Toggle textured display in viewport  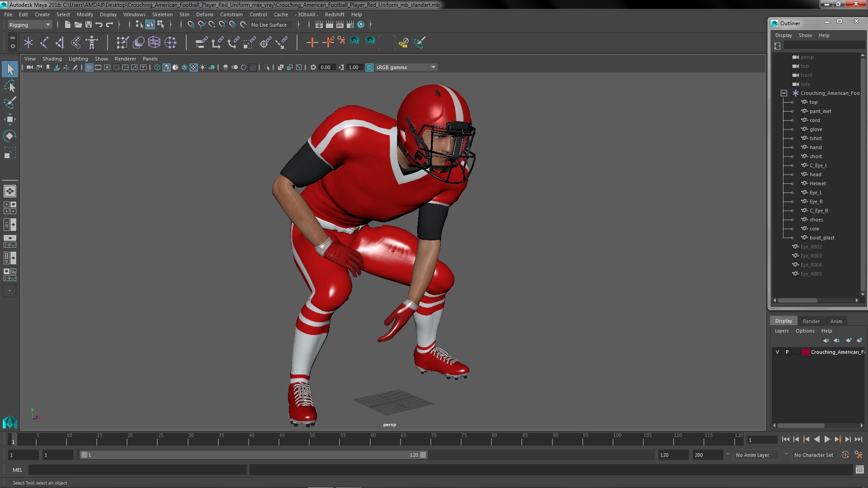pyautogui.click(x=193, y=67)
